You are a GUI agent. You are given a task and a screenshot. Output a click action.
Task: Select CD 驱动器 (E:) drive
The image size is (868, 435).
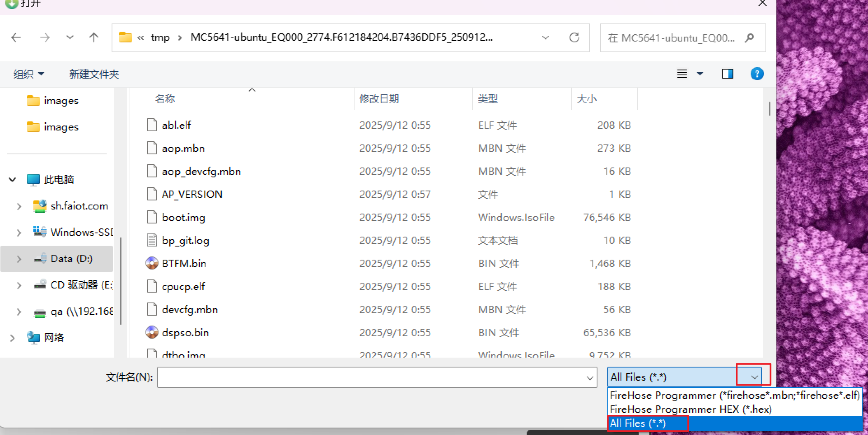pyautogui.click(x=73, y=285)
